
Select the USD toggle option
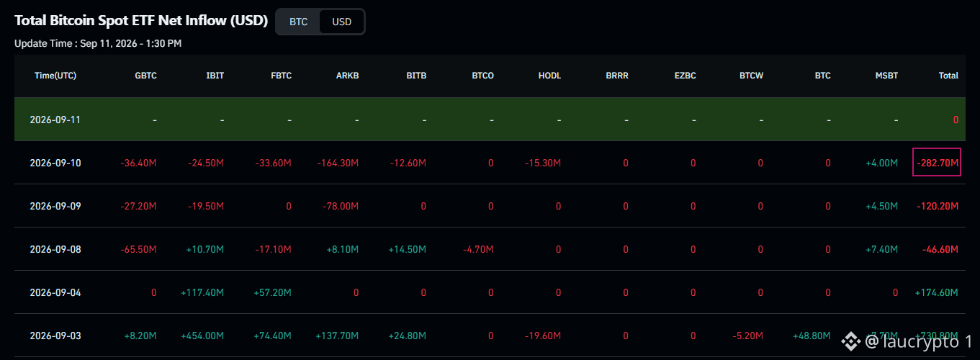342,22
